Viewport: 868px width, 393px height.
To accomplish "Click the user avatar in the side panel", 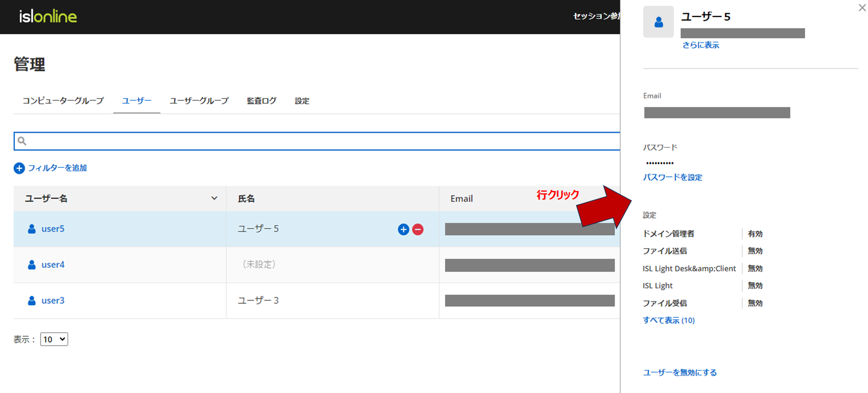I will pyautogui.click(x=658, y=22).
